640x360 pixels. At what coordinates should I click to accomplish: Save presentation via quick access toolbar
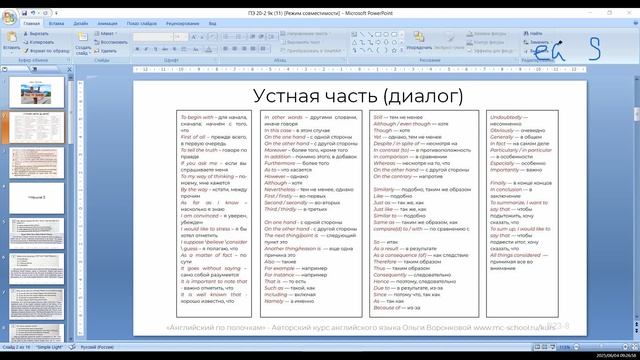(x=24, y=13)
